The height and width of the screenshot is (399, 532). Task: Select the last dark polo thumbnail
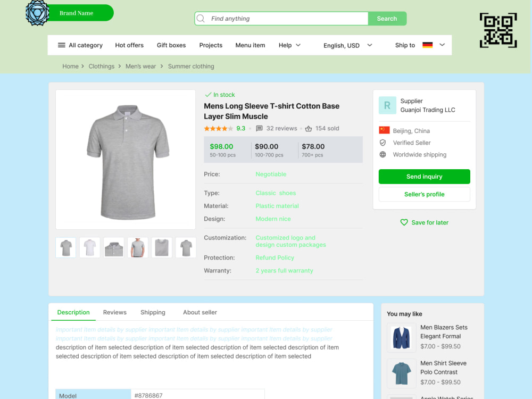click(x=186, y=247)
